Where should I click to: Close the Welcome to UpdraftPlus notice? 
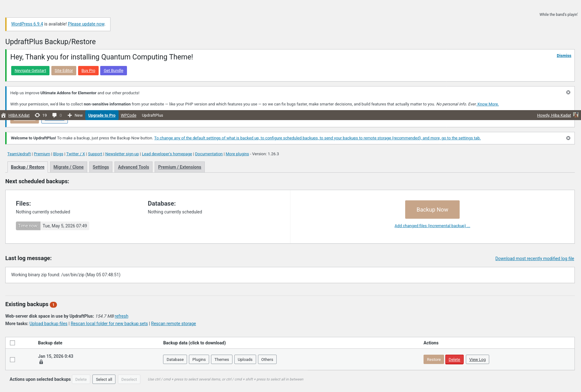click(x=568, y=138)
